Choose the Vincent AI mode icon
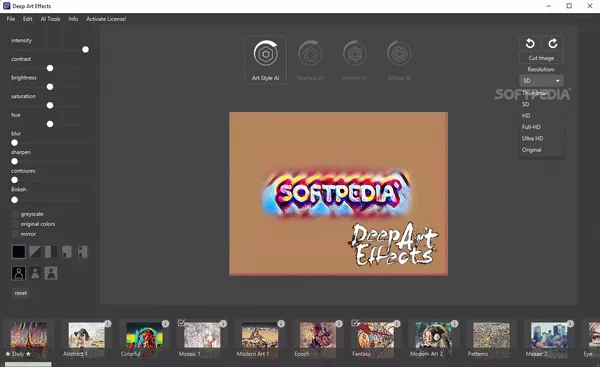600x367 pixels. [x=355, y=54]
